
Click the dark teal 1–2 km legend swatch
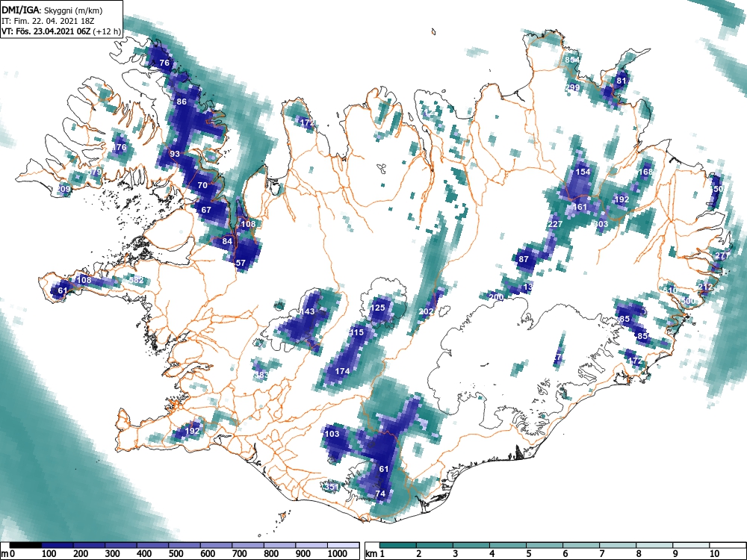pos(398,545)
